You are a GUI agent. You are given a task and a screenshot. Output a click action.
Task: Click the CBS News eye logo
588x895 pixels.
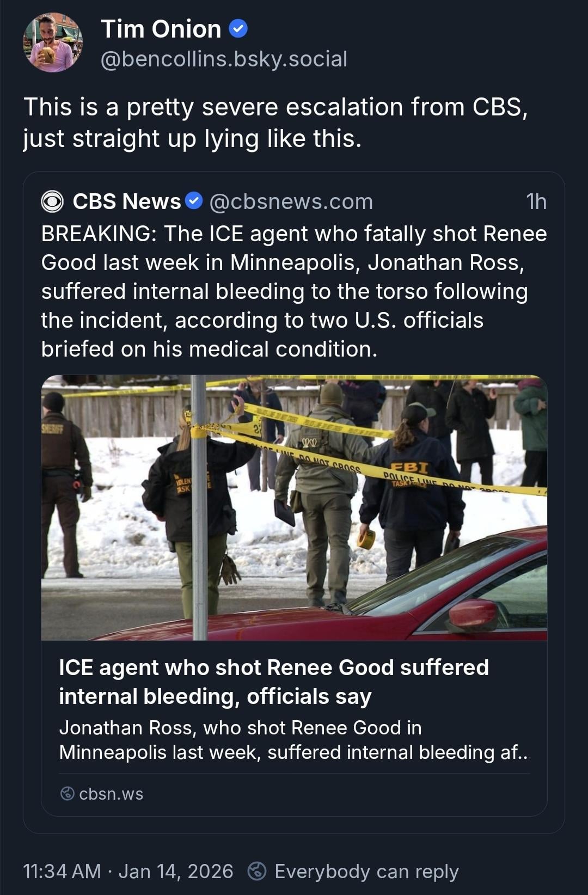pyautogui.click(x=52, y=201)
